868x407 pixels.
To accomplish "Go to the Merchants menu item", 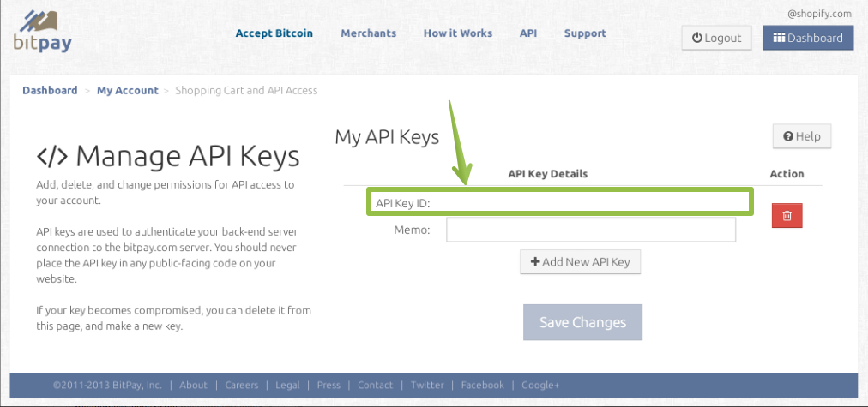I will (x=368, y=33).
